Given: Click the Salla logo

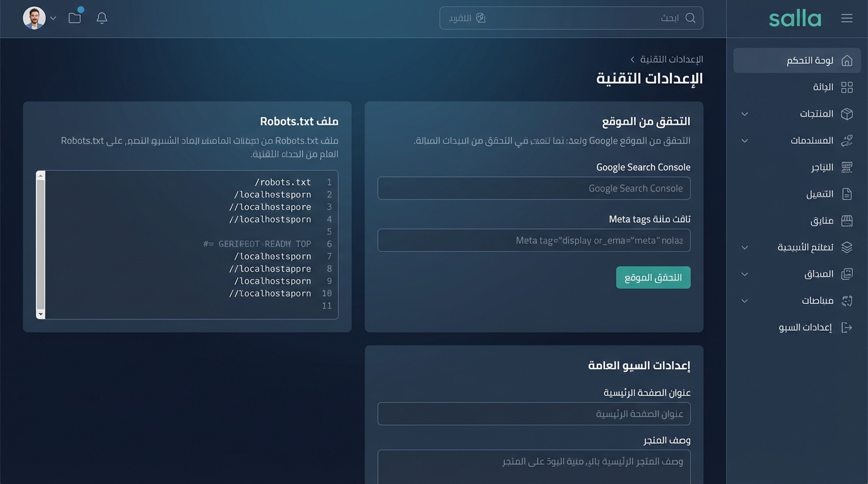Looking at the screenshot, I should [x=794, y=18].
